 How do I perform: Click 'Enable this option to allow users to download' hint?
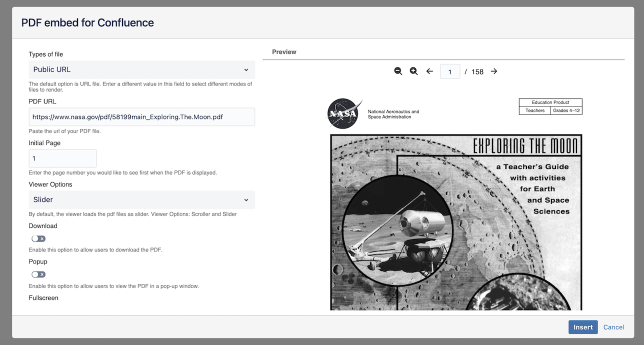(95, 249)
